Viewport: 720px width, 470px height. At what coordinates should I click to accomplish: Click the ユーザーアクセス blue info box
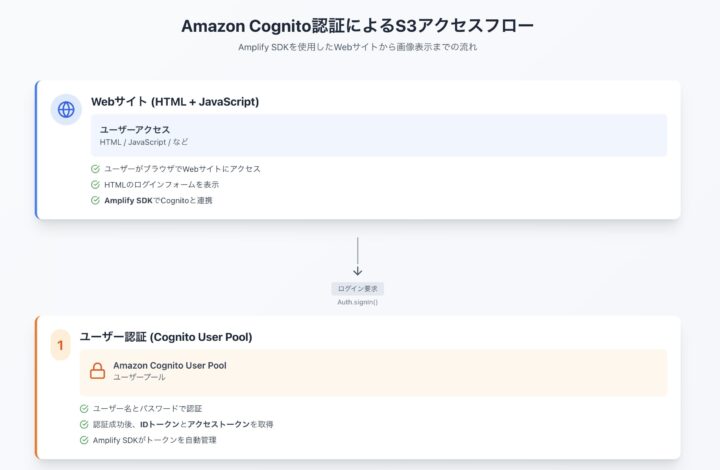click(379, 135)
